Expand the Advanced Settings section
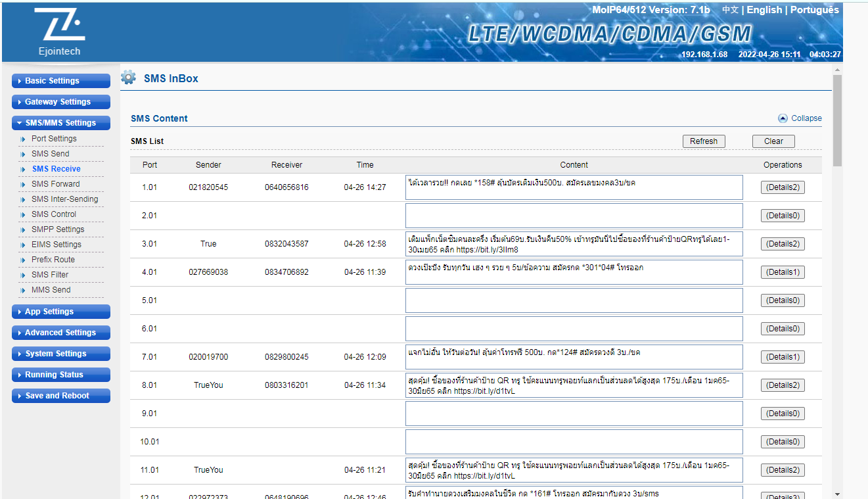The height and width of the screenshot is (499, 868). pyautogui.click(x=60, y=333)
